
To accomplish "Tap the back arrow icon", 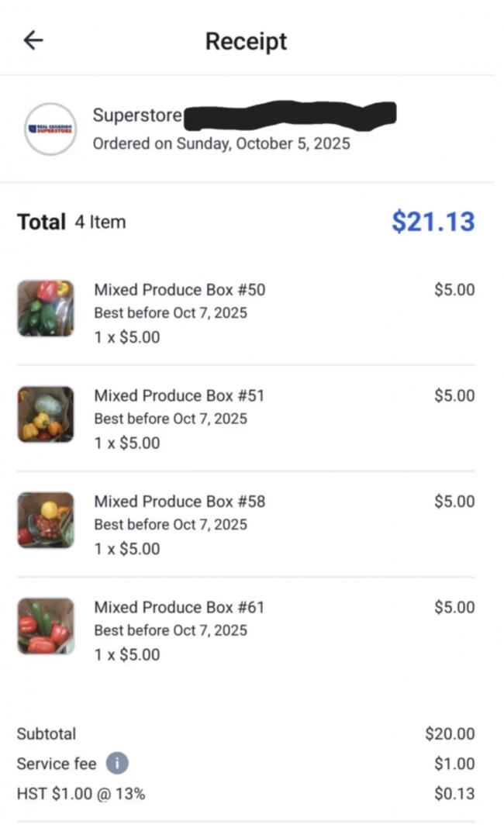I will (33, 40).
